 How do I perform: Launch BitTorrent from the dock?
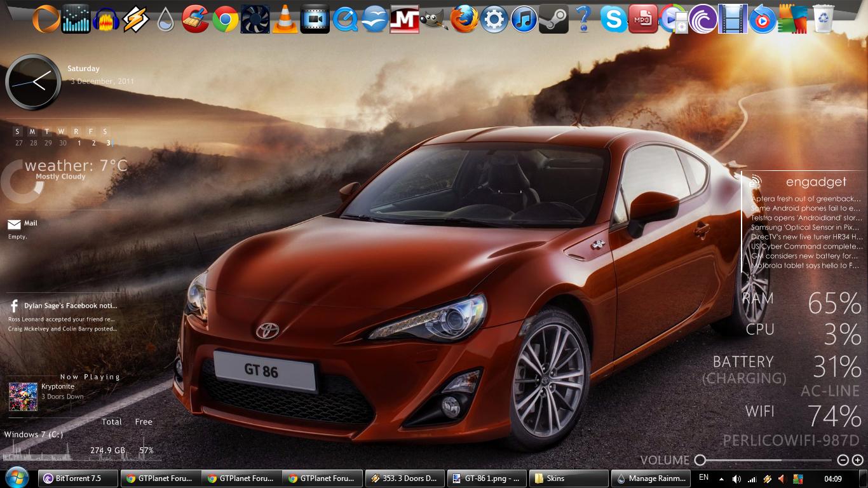(x=703, y=20)
